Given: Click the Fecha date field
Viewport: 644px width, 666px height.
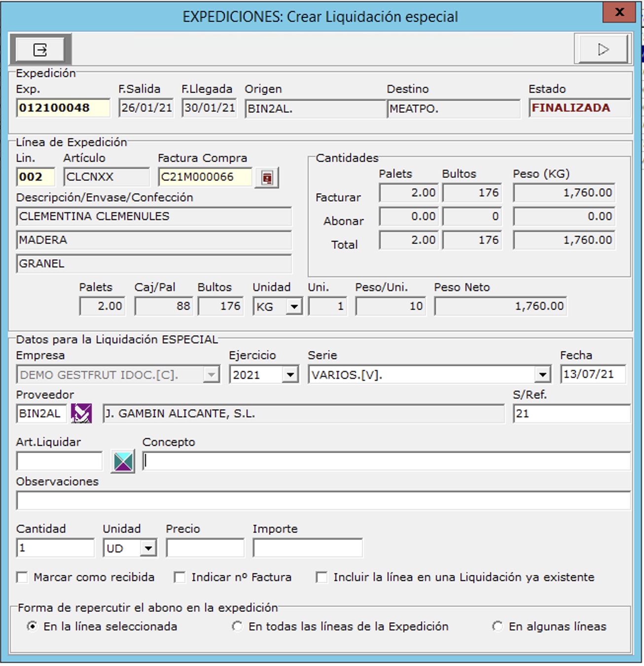Looking at the screenshot, I should 593,374.
